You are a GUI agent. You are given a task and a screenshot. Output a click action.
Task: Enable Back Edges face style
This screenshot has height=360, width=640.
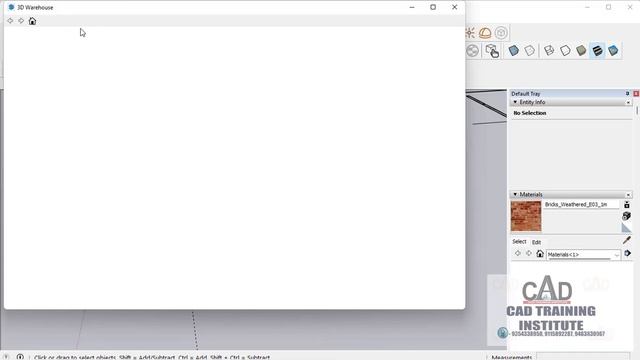[529, 51]
